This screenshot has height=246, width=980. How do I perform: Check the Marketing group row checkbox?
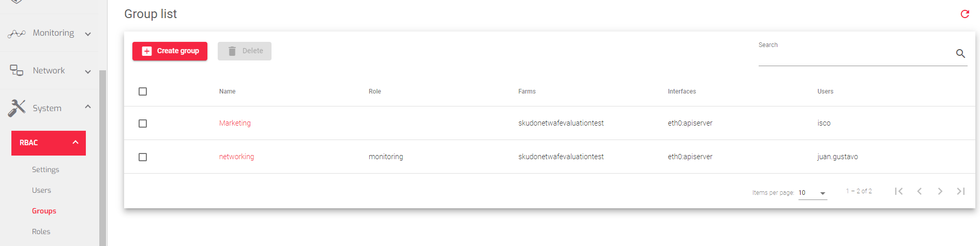coord(143,124)
